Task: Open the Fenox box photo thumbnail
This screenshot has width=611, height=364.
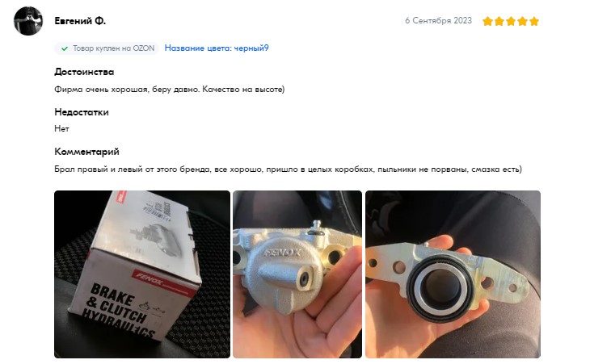Action: point(142,274)
